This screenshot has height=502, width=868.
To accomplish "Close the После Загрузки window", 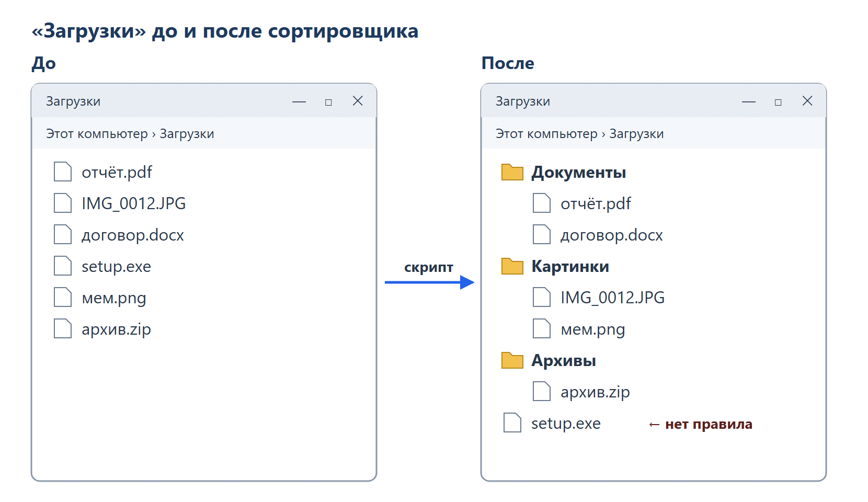I will [x=807, y=101].
